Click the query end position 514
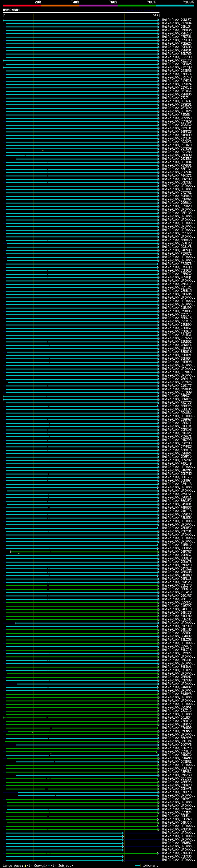Image resolution: width=197 pixels, height=868 pixels. tap(155, 15)
